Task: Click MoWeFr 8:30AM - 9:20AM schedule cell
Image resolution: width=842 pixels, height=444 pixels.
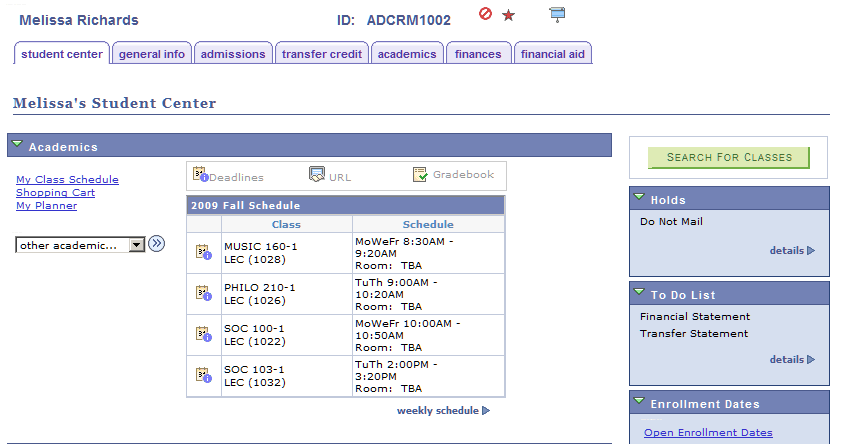Action: click(429, 253)
